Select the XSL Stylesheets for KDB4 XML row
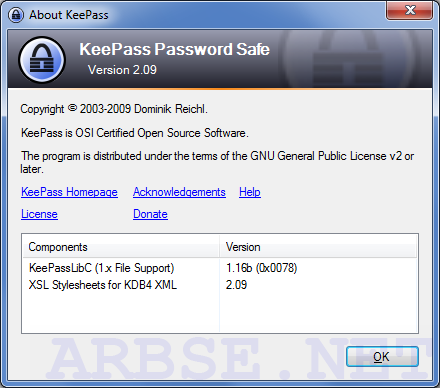 (x=220, y=285)
